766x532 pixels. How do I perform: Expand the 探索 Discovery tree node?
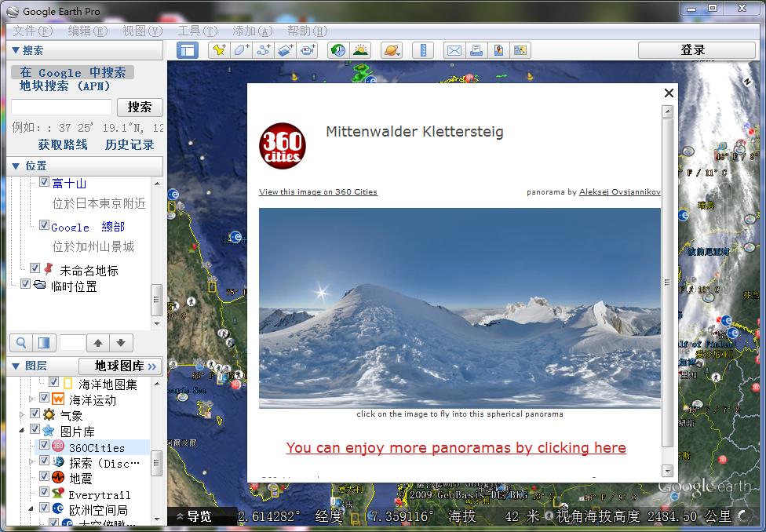(31, 461)
